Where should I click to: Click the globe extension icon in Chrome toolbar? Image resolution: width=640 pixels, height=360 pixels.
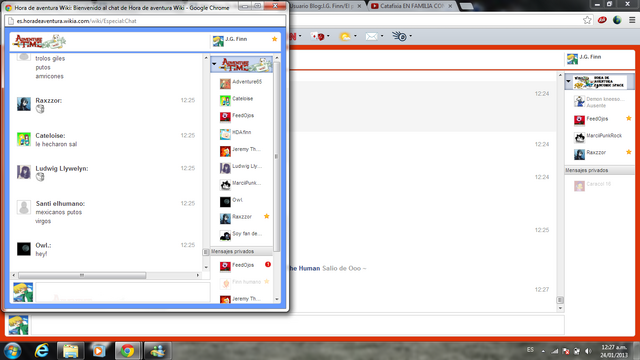[617, 20]
